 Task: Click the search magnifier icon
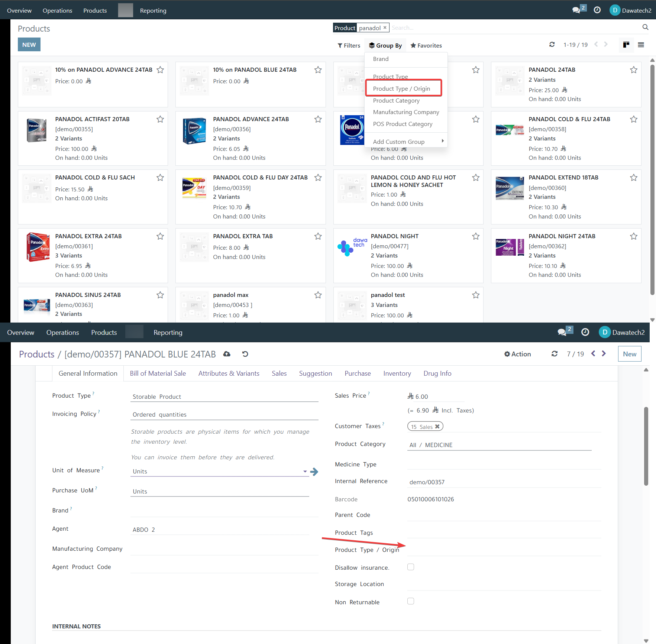point(646,27)
